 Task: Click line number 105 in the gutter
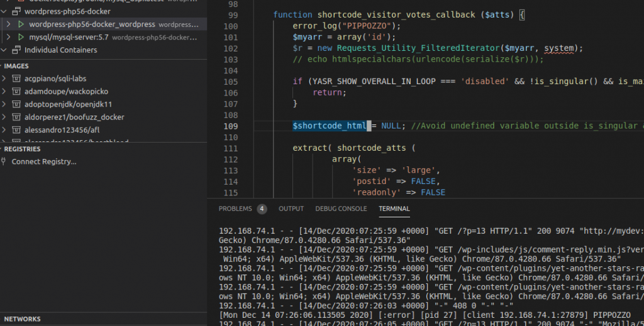pyautogui.click(x=231, y=82)
